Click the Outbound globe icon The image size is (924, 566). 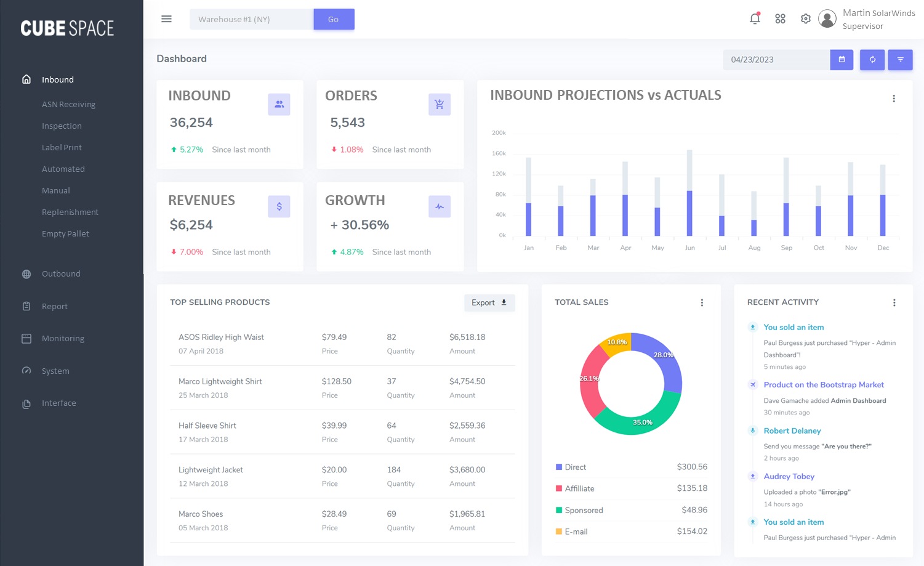click(26, 274)
